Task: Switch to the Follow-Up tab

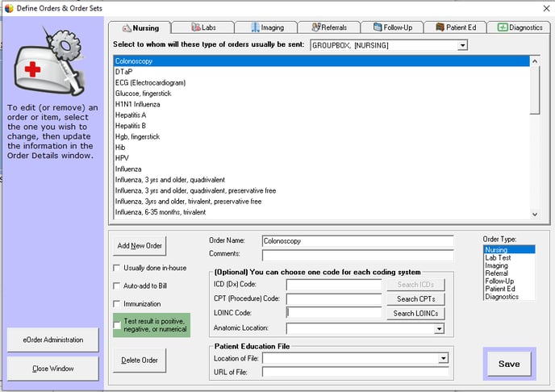Action: pyautogui.click(x=392, y=27)
